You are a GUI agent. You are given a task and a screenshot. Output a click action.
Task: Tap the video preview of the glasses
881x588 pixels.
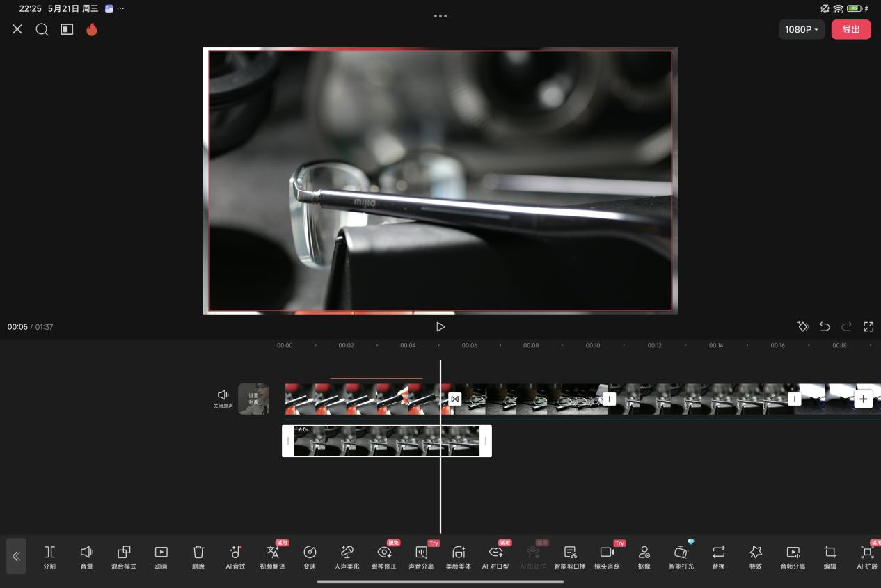click(440, 181)
